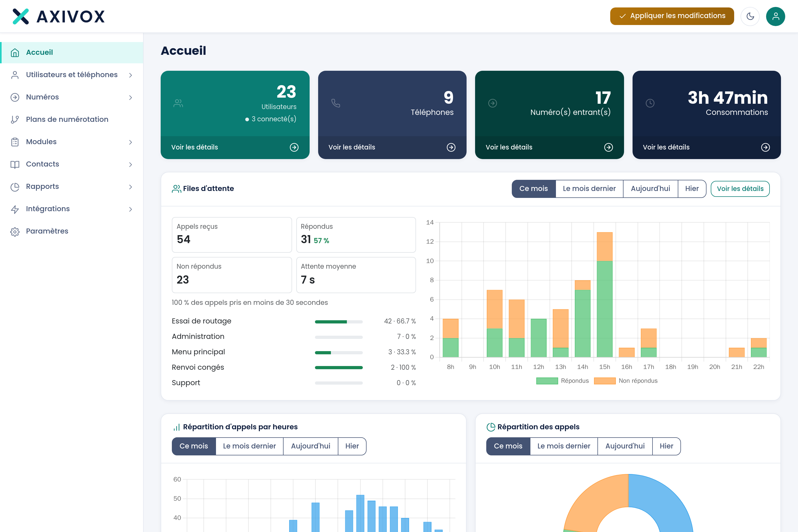The width and height of the screenshot is (798, 532).
Task: Select Ce mois in Répartition d'appels par heures
Action: coord(194,446)
